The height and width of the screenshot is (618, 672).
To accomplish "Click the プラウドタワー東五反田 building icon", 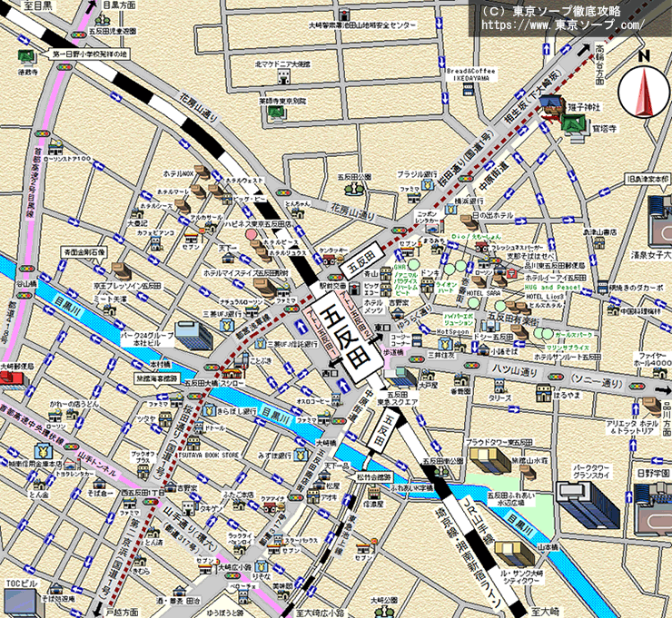I will [x=489, y=460].
